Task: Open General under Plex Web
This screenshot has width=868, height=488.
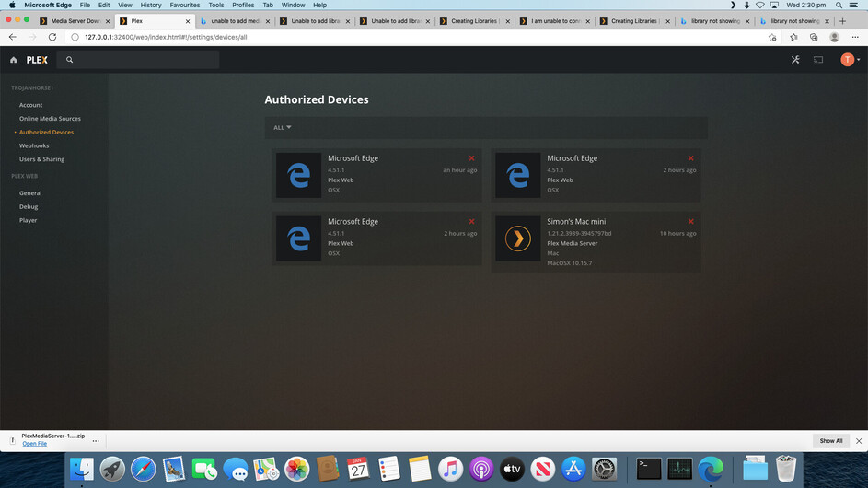Action: (x=30, y=193)
